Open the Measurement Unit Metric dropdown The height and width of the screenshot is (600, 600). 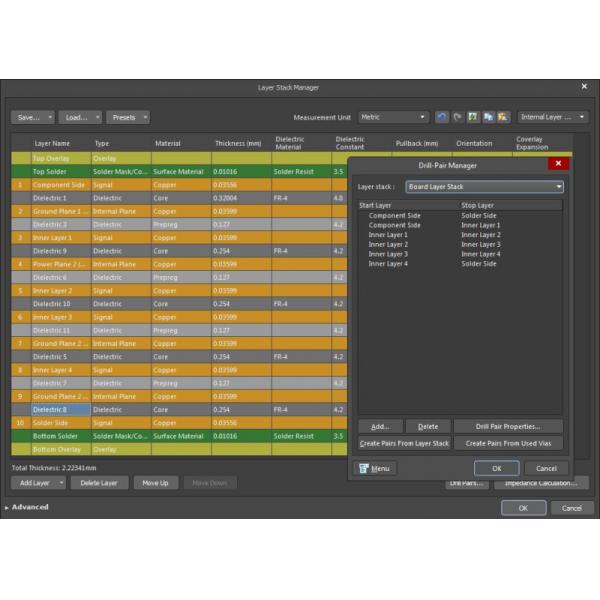(x=394, y=117)
